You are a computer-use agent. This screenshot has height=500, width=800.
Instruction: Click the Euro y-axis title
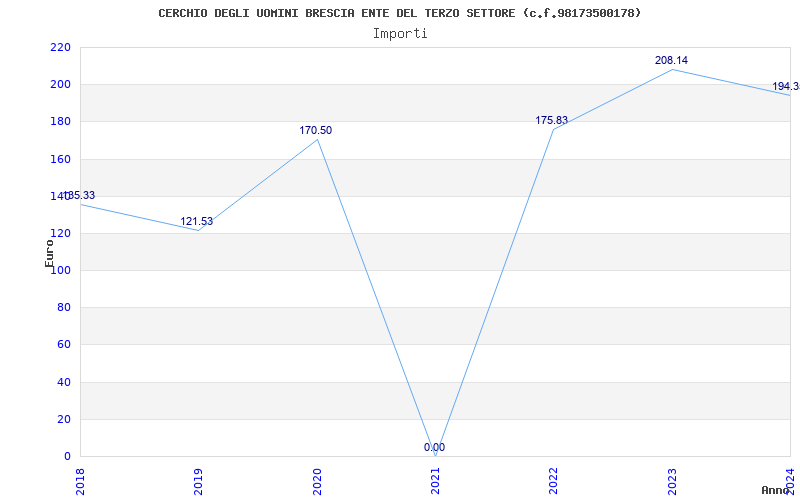click(49, 253)
